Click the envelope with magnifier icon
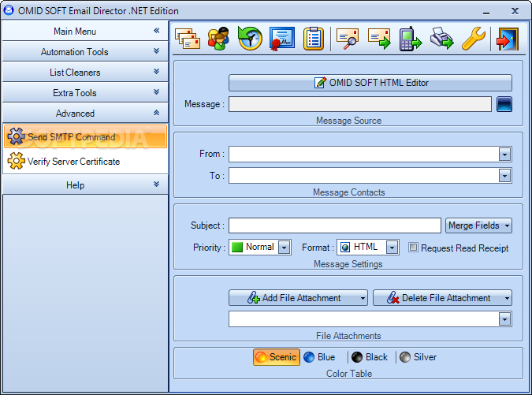The image size is (532, 395). (x=348, y=39)
